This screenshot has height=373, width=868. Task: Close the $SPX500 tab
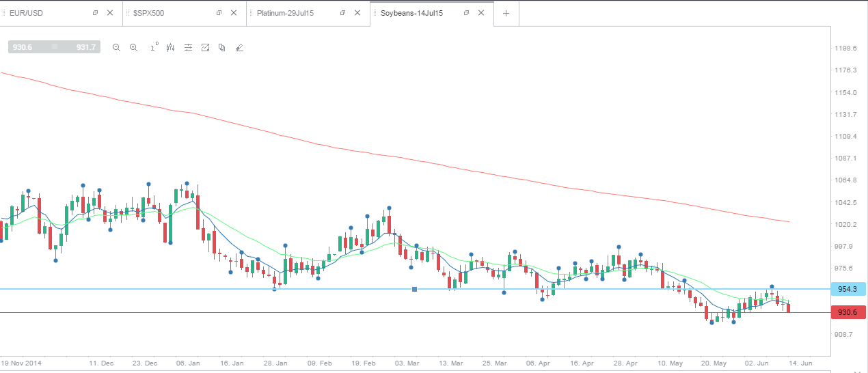pyautogui.click(x=234, y=13)
